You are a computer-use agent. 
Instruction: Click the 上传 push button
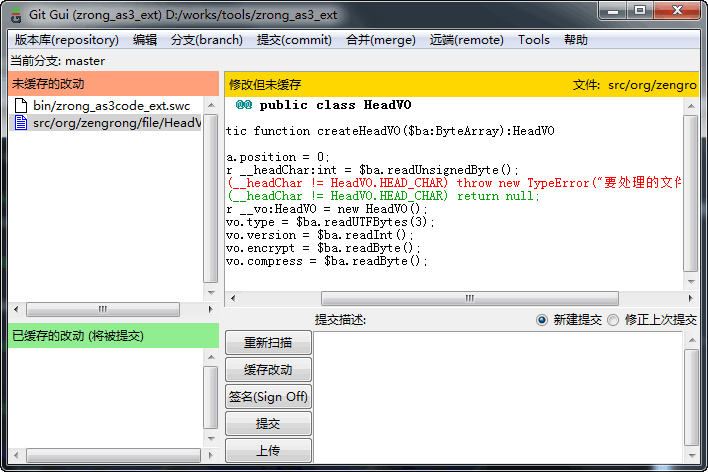(x=268, y=451)
